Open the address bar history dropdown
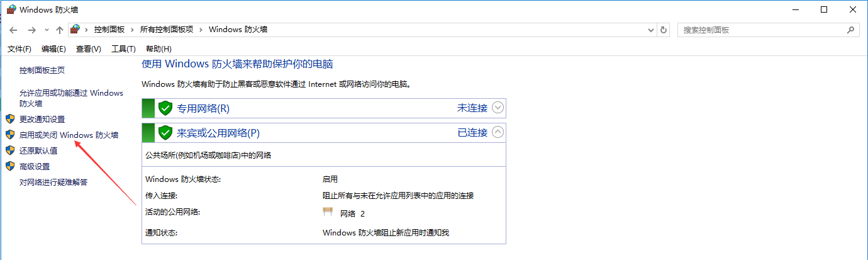This screenshot has width=868, height=260. tap(652, 30)
